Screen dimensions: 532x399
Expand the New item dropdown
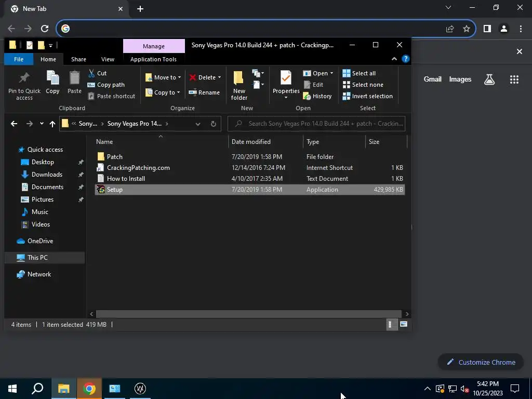[x=258, y=73]
